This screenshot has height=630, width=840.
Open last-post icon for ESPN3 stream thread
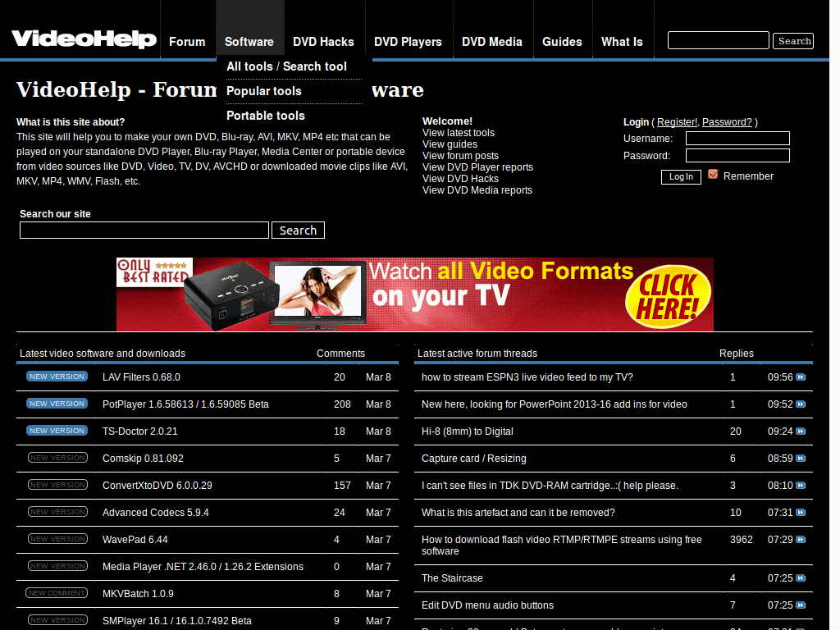point(801,377)
